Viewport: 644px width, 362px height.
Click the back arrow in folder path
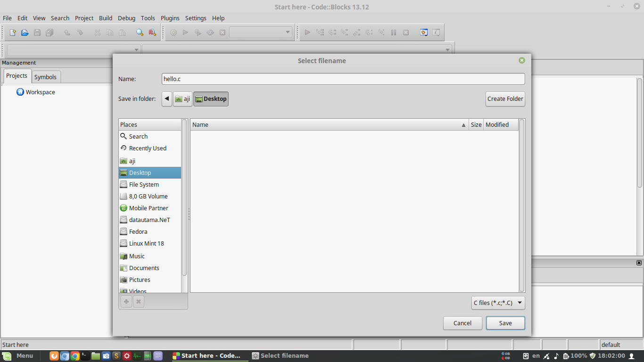pyautogui.click(x=167, y=99)
